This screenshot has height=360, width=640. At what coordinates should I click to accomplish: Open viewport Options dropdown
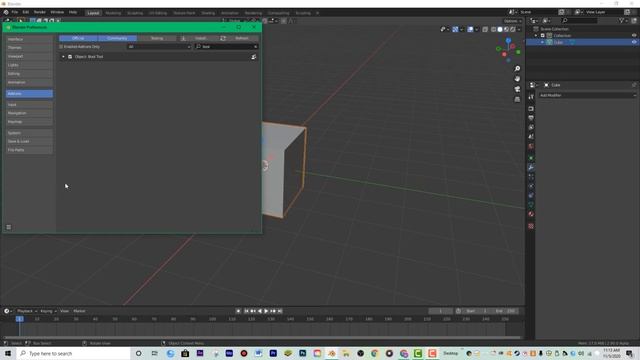[x=512, y=21]
